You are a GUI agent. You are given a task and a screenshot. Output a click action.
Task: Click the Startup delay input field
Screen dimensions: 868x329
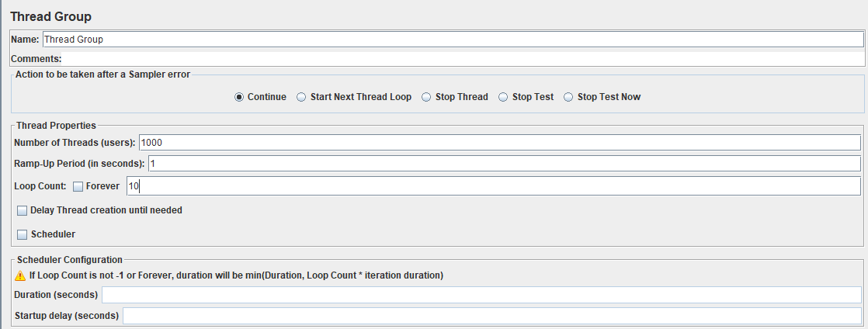tap(491, 316)
